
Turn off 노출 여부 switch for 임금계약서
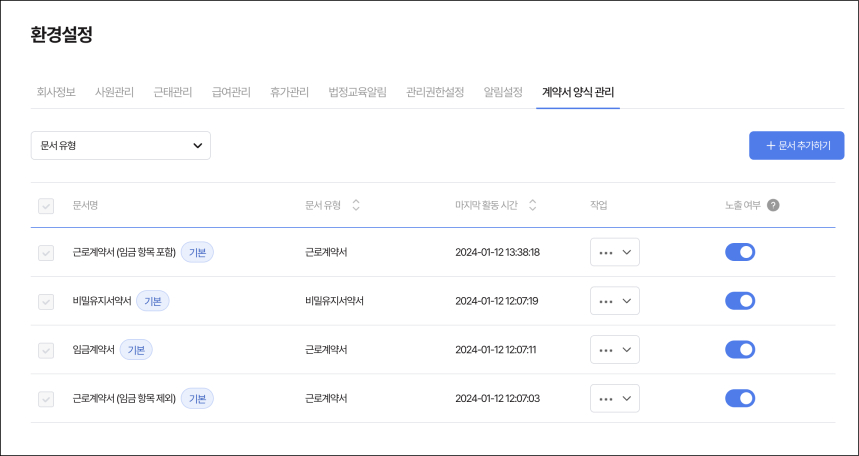739,350
